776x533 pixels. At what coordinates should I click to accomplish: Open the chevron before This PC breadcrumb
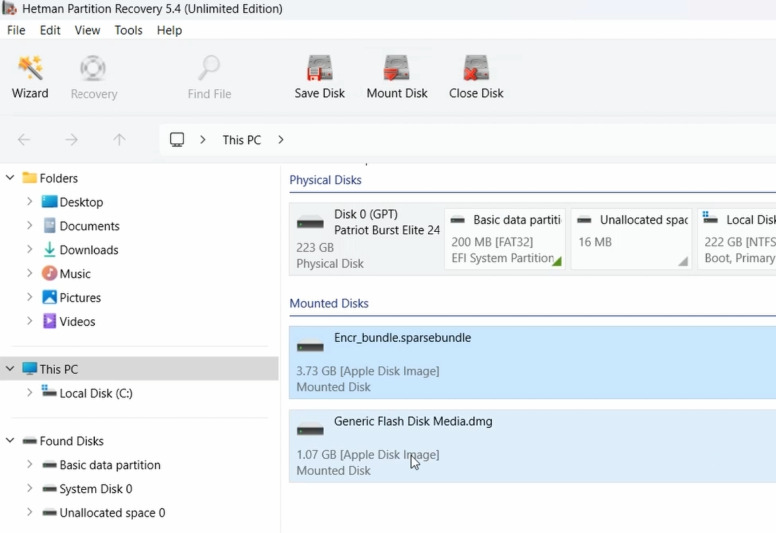[202, 140]
